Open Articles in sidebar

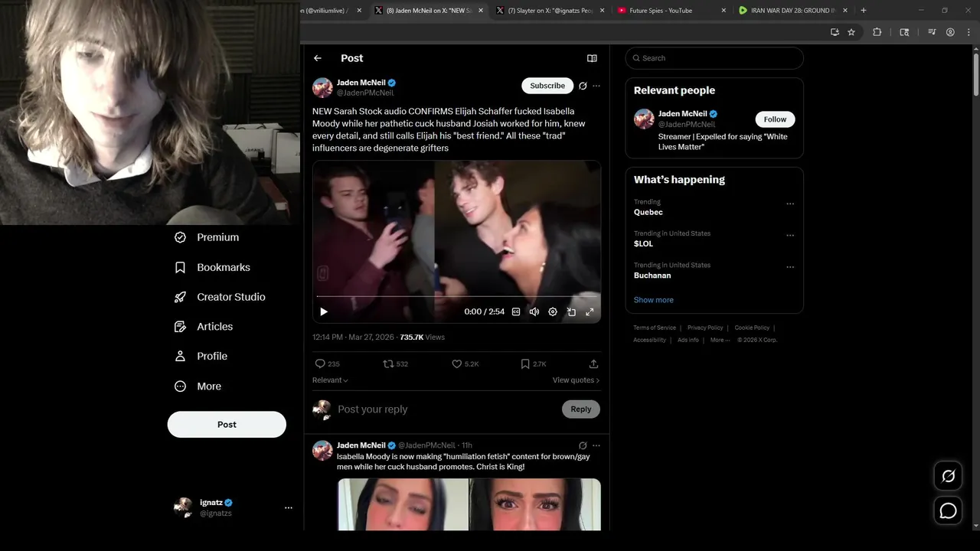[204, 327]
